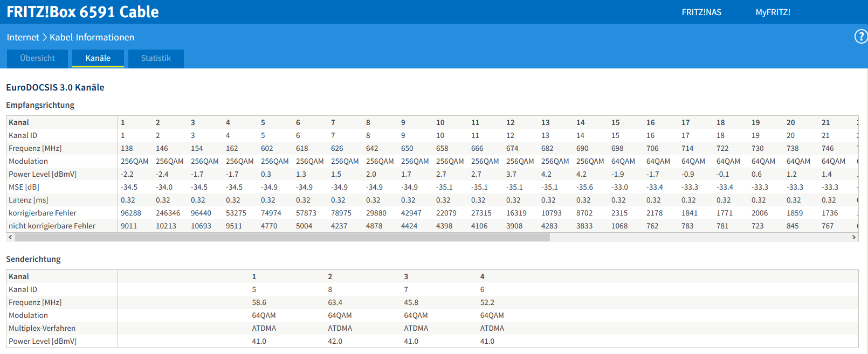Click the Empfangsrichtung heading
This screenshot has width=868, height=354.
click(x=40, y=105)
